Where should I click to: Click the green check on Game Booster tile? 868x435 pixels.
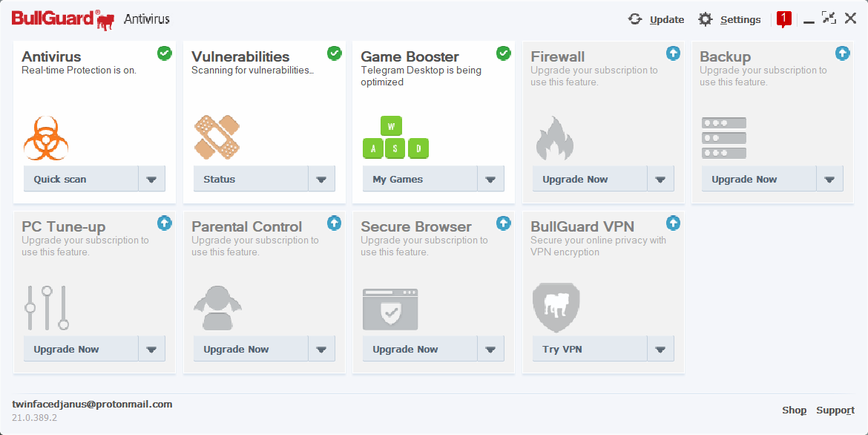point(503,53)
